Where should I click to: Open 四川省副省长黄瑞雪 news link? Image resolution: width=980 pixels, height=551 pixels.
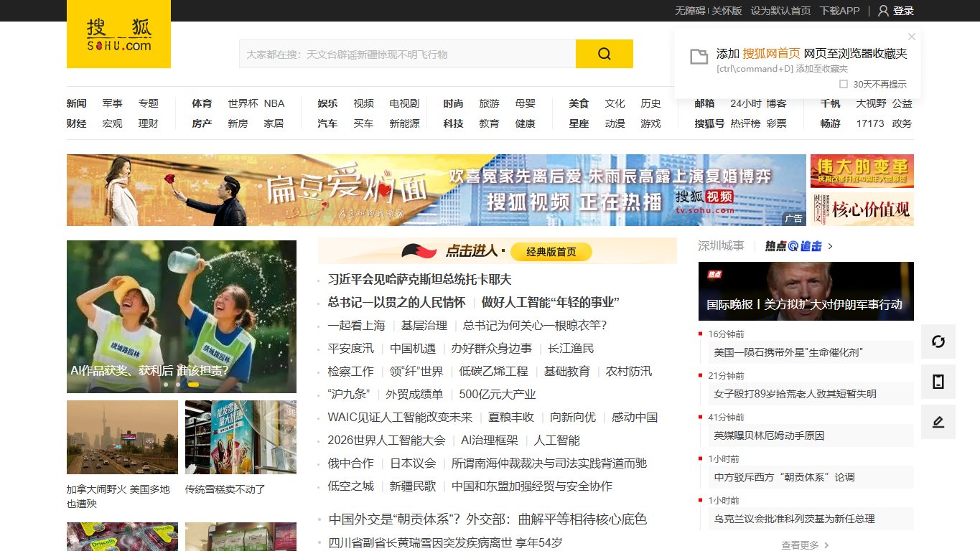pos(445,542)
